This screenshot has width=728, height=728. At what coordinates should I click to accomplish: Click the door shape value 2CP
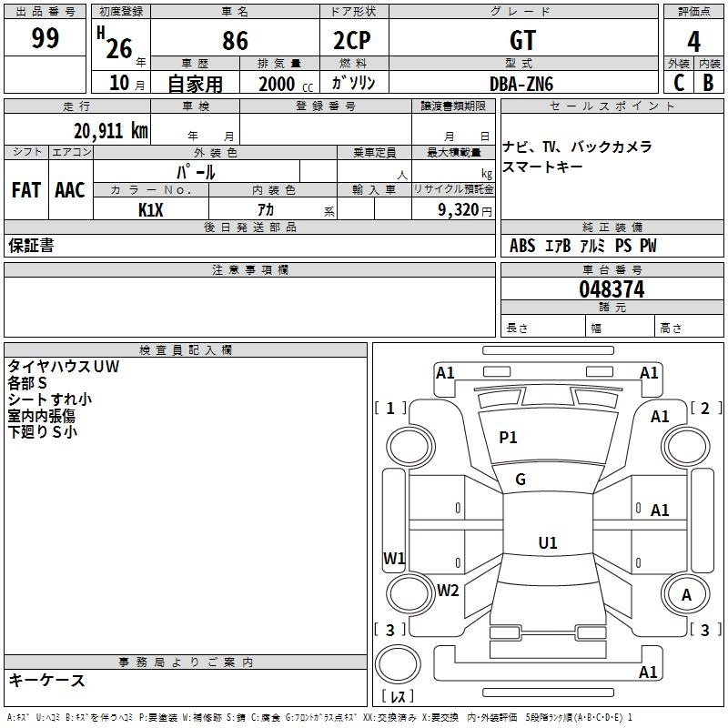pos(352,40)
